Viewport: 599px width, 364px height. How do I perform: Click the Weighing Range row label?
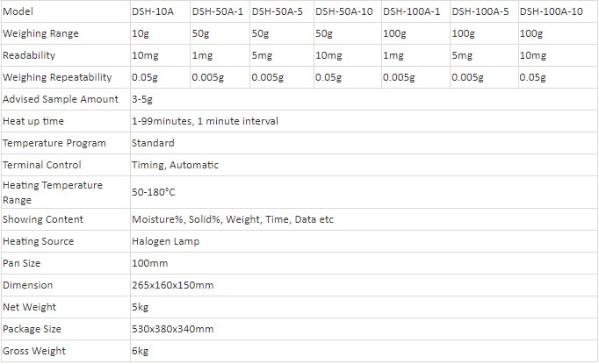coord(40,33)
